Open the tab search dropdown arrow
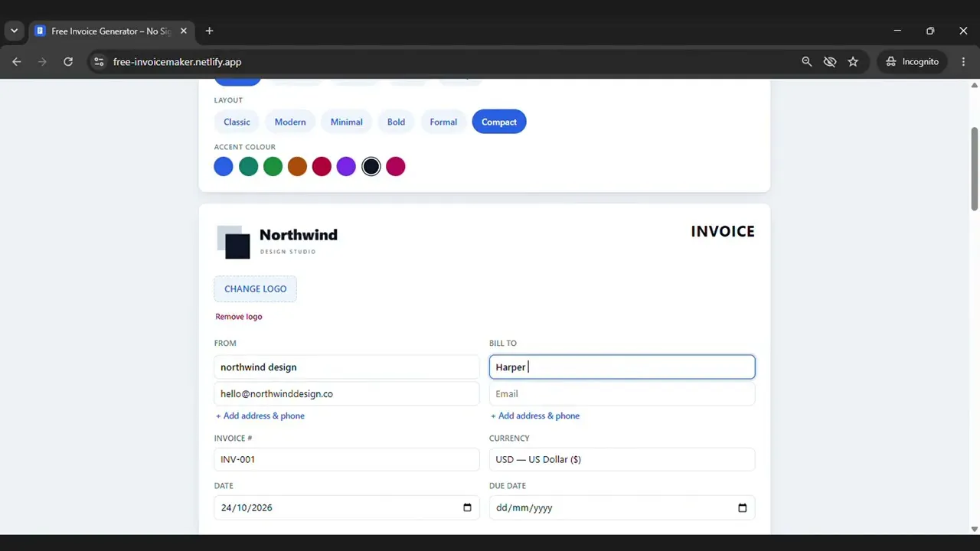This screenshot has height=551, width=980. 14,31
